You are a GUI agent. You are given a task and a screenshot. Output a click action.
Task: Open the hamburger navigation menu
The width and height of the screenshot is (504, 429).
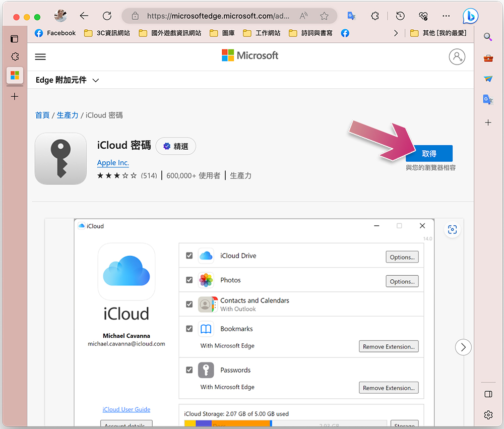pos(40,57)
